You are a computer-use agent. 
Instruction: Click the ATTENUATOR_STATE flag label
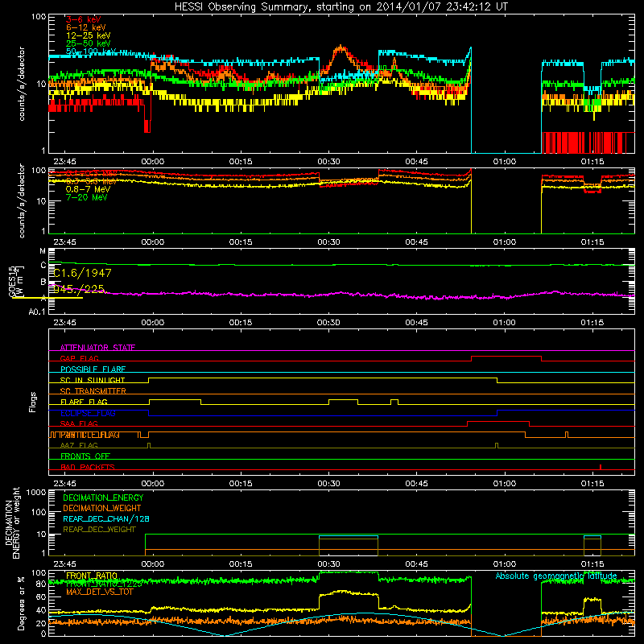pos(97,348)
